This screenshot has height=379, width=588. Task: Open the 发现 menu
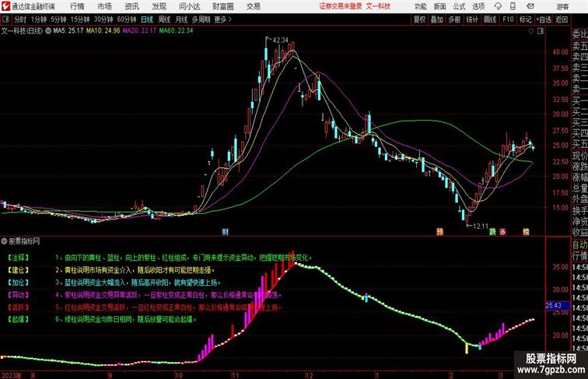[159, 6]
